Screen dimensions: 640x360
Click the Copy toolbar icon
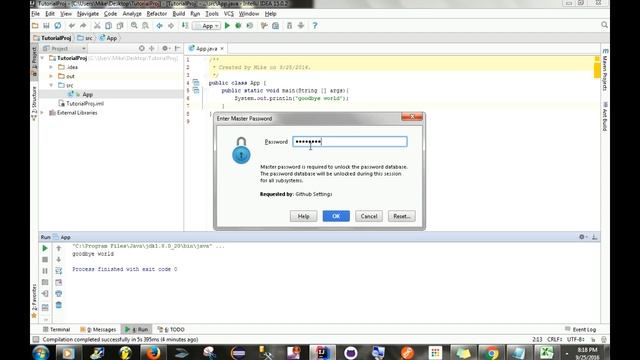[109, 26]
